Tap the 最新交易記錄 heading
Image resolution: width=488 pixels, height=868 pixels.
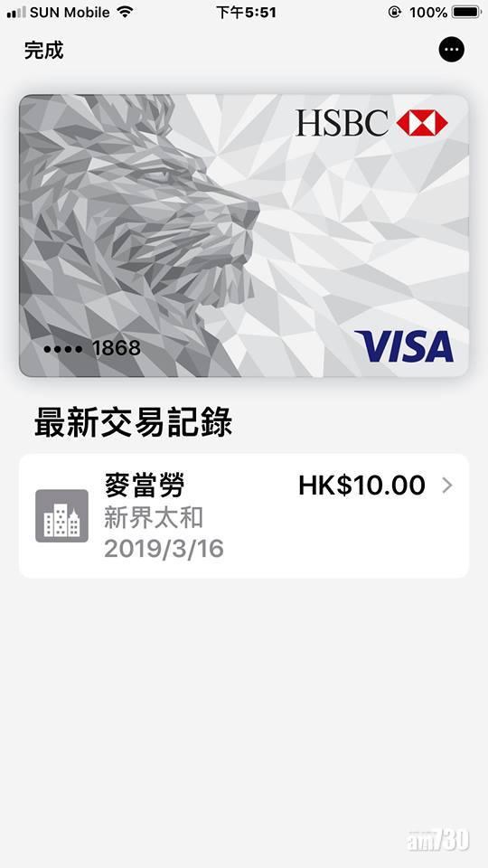tap(134, 423)
